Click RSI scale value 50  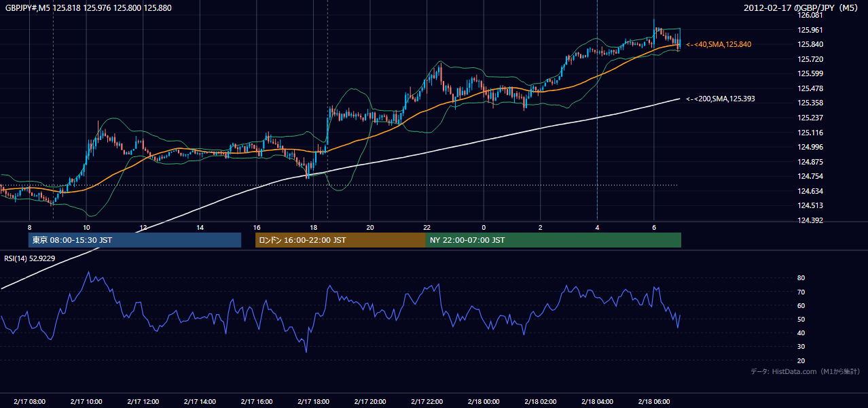pyautogui.click(x=801, y=320)
